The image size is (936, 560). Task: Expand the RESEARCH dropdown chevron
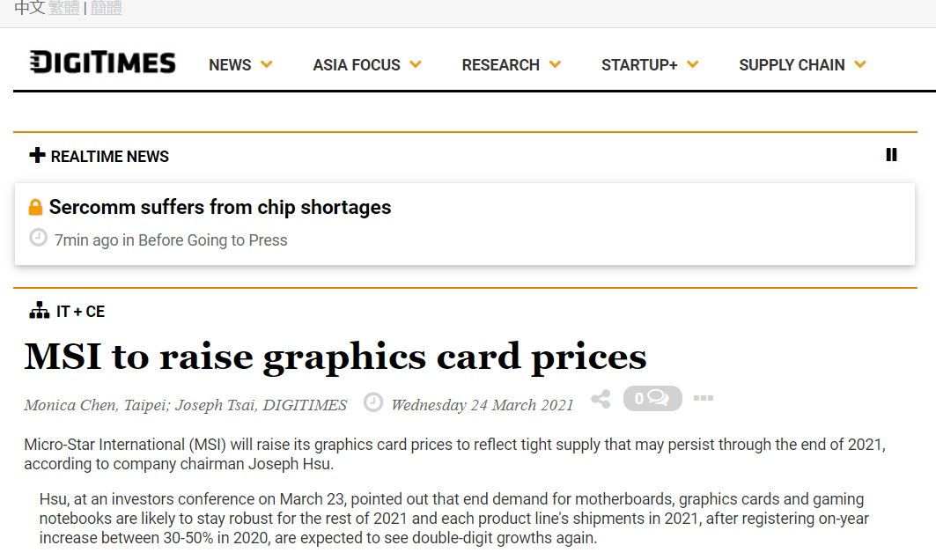point(555,64)
